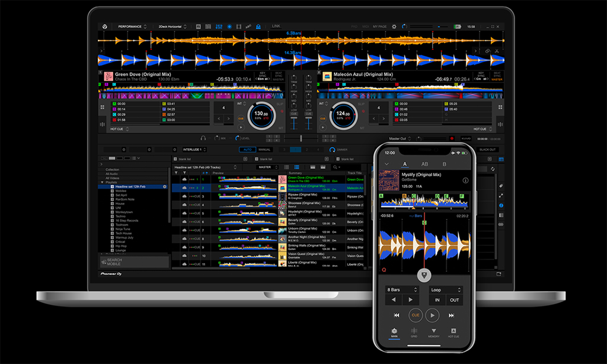This screenshot has height=364, width=607.
Task: Open the Loop dropdown on phone
Action: tap(446, 290)
